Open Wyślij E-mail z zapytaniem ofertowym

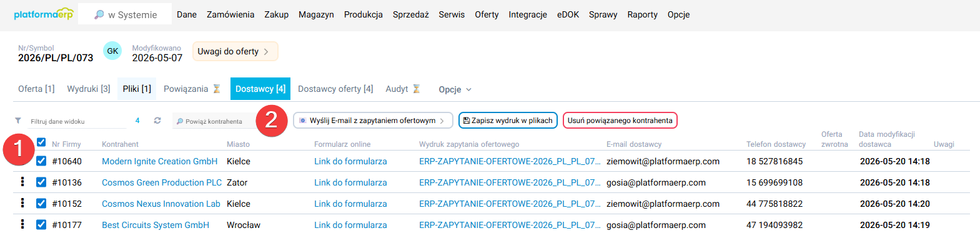[x=373, y=121]
